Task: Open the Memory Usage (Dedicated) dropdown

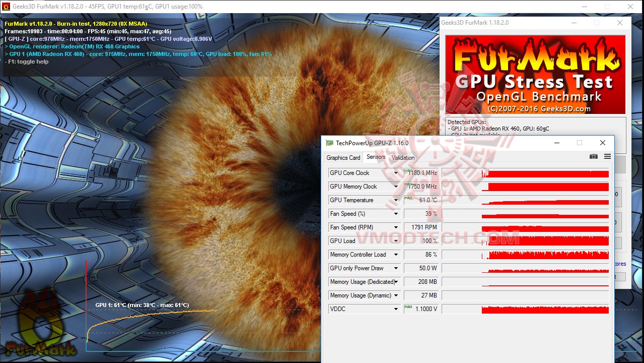Action: point(396,282)
